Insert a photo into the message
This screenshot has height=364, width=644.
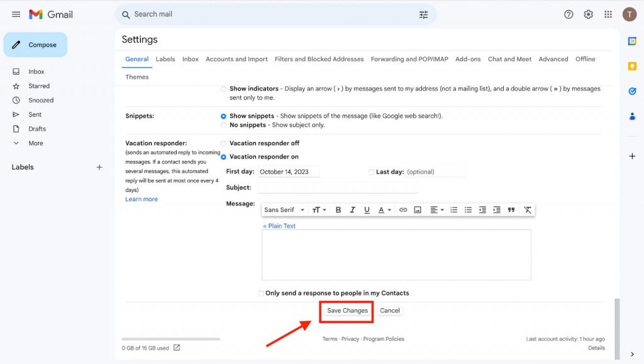[x=417, y=209]
